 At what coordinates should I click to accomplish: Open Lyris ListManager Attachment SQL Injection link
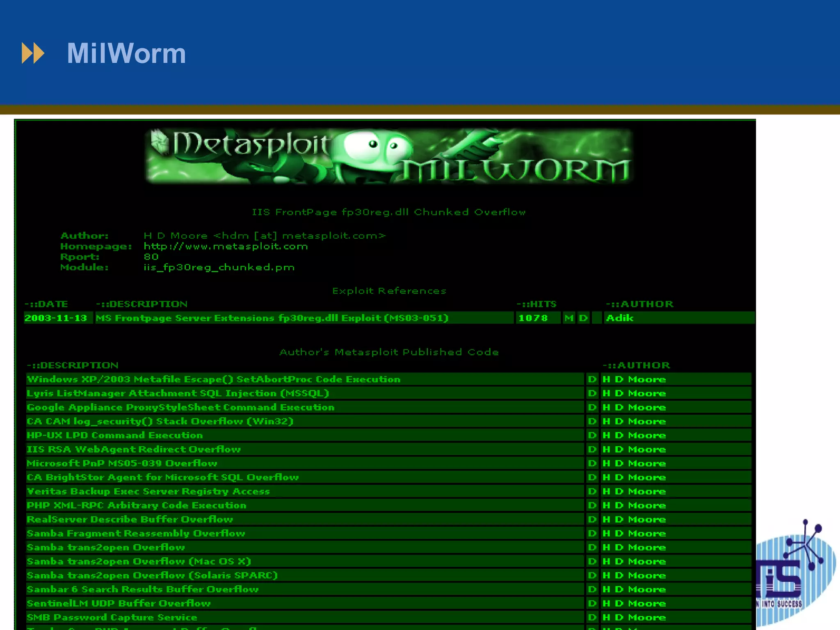point(178,393)
